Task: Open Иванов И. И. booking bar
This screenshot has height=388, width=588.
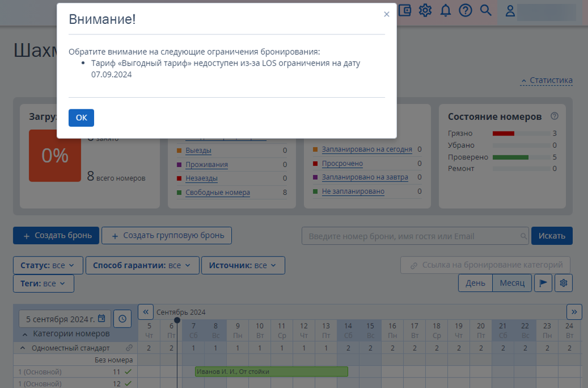Action: [x=271, y=372]
